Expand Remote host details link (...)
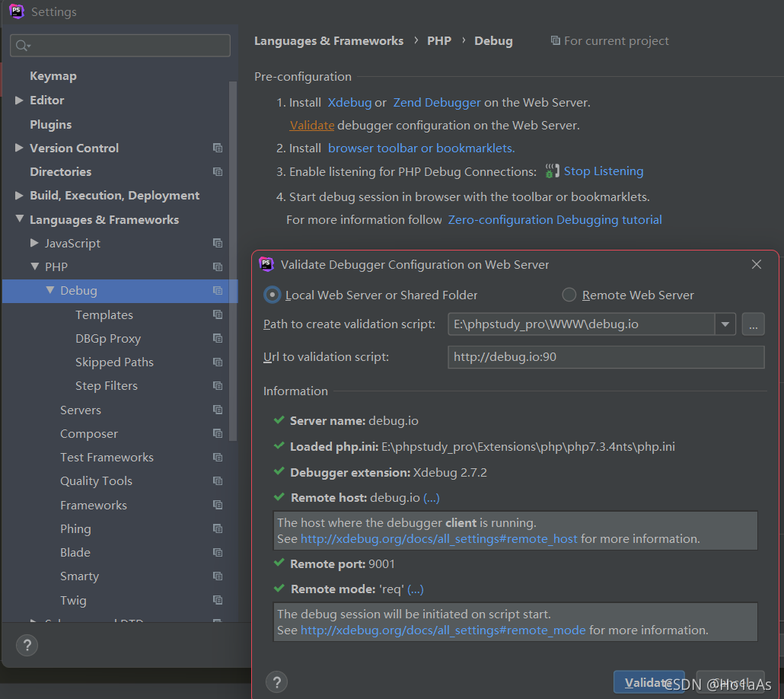The width and height of the screenshot is (784, 699). point(432,498)
